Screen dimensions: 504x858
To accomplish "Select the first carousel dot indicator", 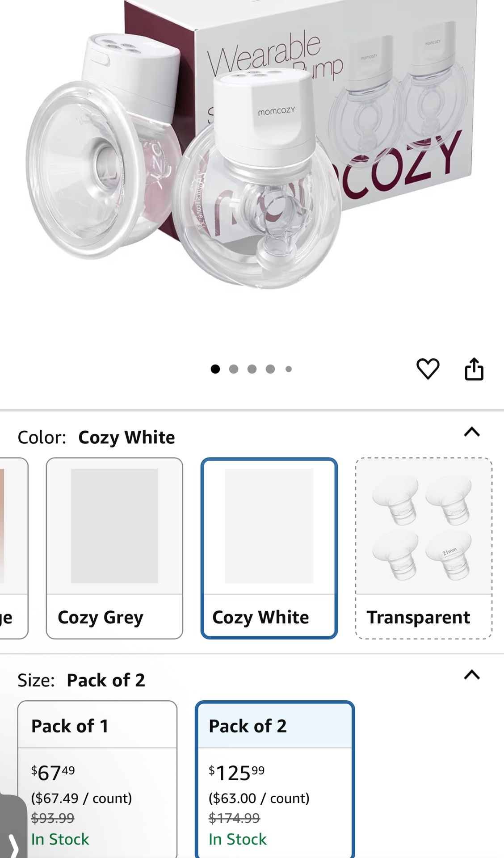I will pyautogui.click(x=216, y=369).
